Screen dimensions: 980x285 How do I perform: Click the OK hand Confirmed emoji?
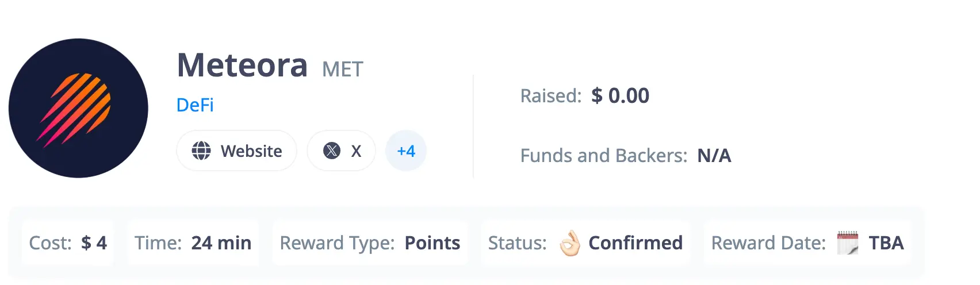[570, 243]
